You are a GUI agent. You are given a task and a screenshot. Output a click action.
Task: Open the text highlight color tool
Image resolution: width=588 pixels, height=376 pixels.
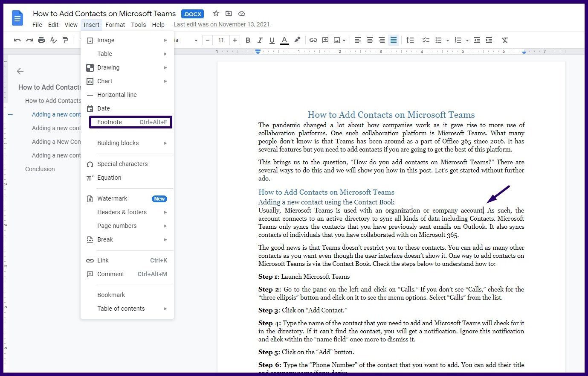tap(297, 40)
